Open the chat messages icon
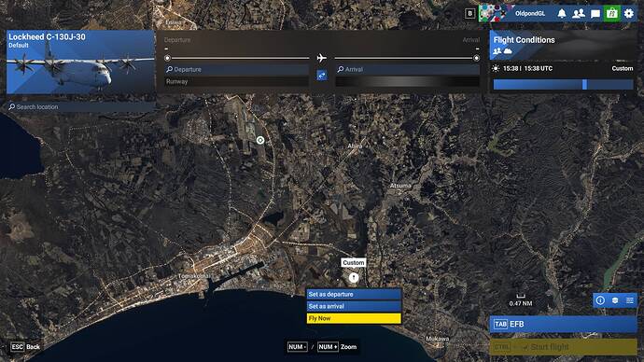Image resolution: width=644 pixels, height=362 pixels. point(595,14)
